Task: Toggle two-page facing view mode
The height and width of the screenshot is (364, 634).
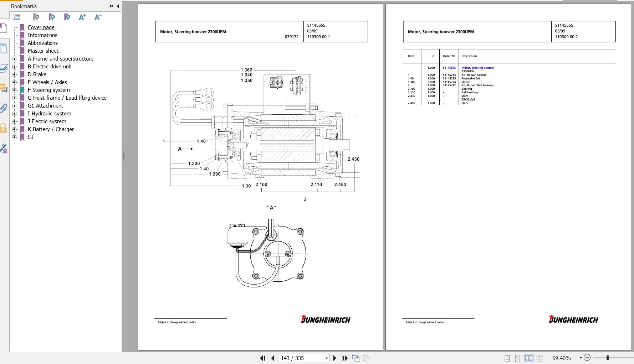Action: (528, 358)
